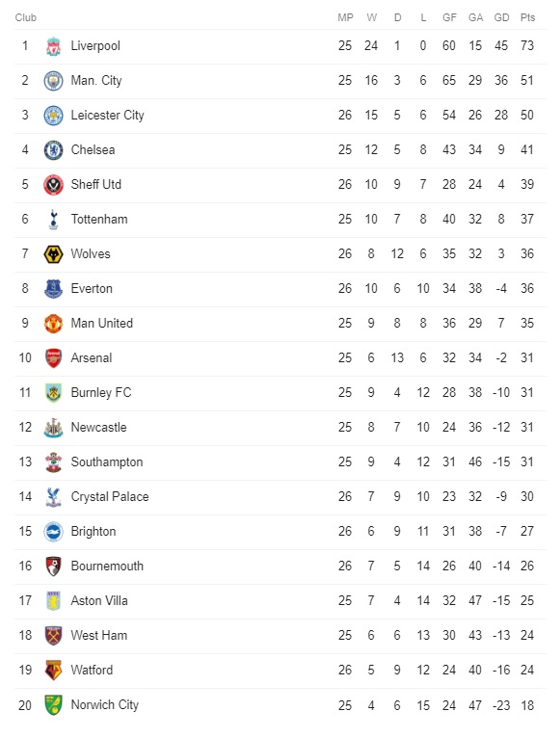Click the Norwich City canary crest
Screen dimensions: 560x738
pyautogui.click(x=53, y=705)
